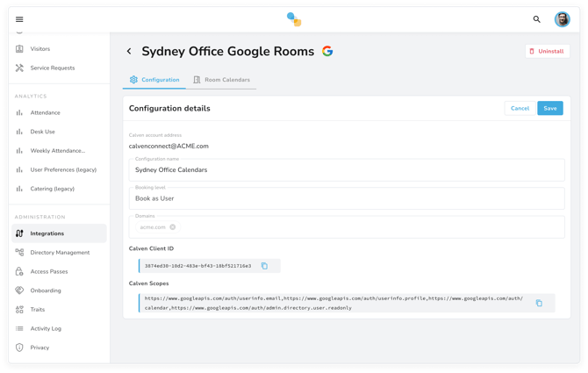Click the Traits shapes icon
588x373 pixels.
(19, 309)
